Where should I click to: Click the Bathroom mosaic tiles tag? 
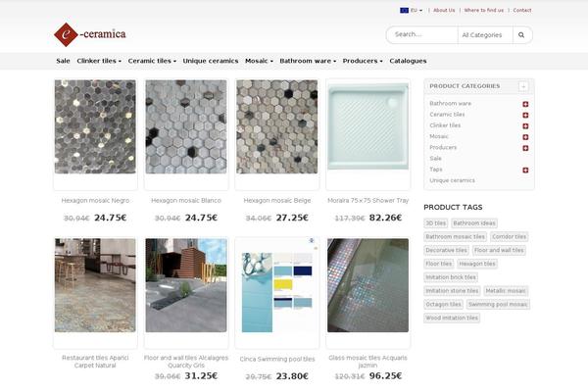pos(456,237)
